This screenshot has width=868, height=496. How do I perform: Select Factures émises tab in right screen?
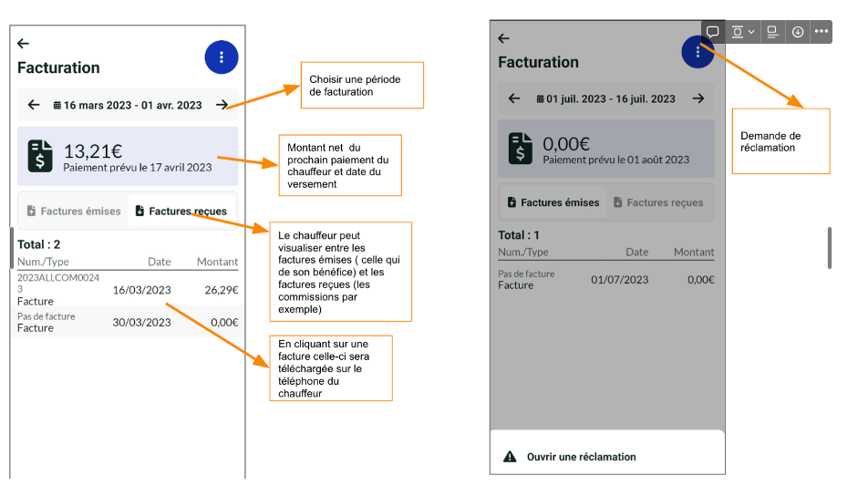click(x=553, y=202)
